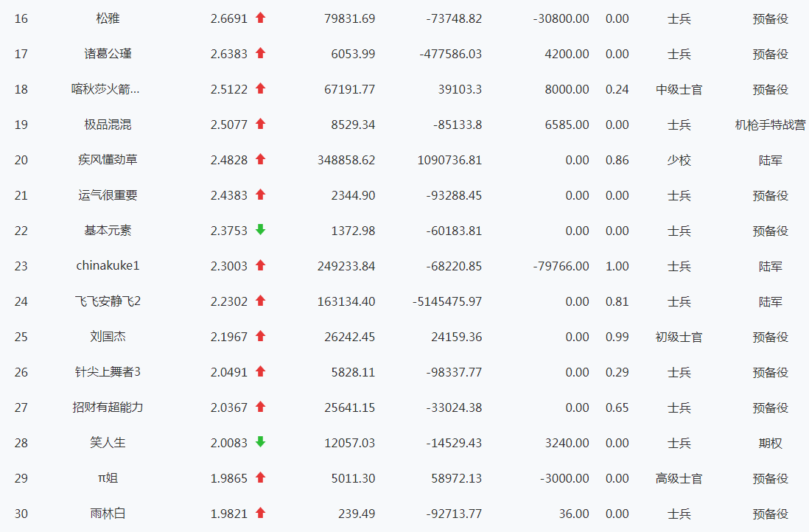Screen dimensions: 809x532
Task: Click the 陆军 label on the chinakuke1 row
Action: (770, 266)
